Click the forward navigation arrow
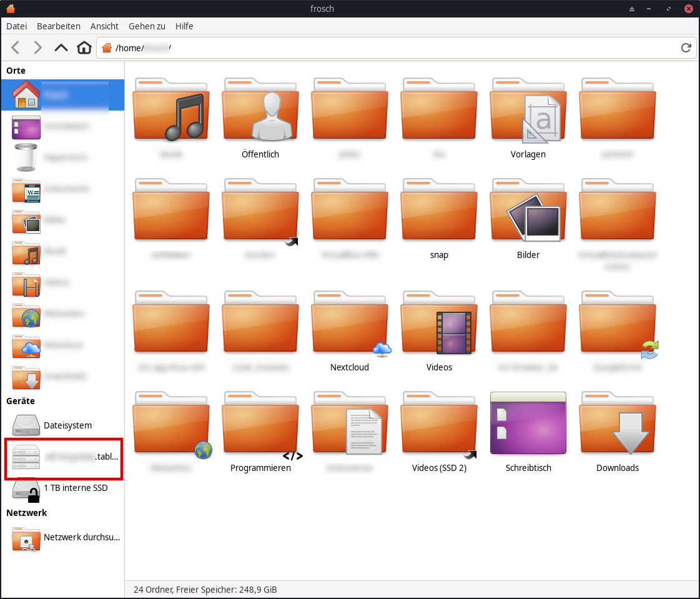This screenshot has height=599, width=700. (37, 47)
